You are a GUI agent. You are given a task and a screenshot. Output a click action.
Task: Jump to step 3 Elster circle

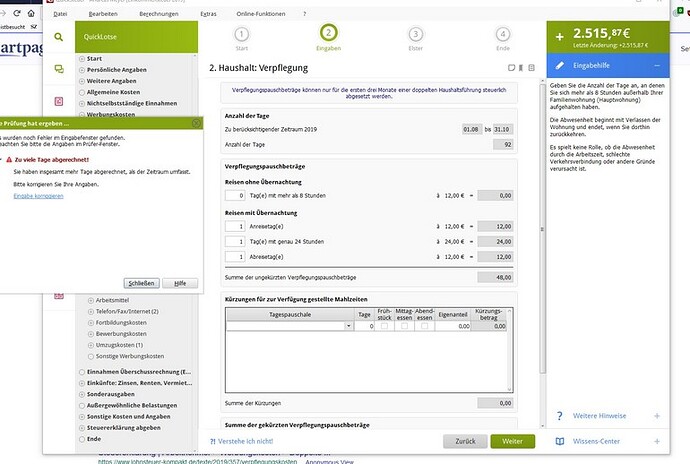click(x=415, y=34)
